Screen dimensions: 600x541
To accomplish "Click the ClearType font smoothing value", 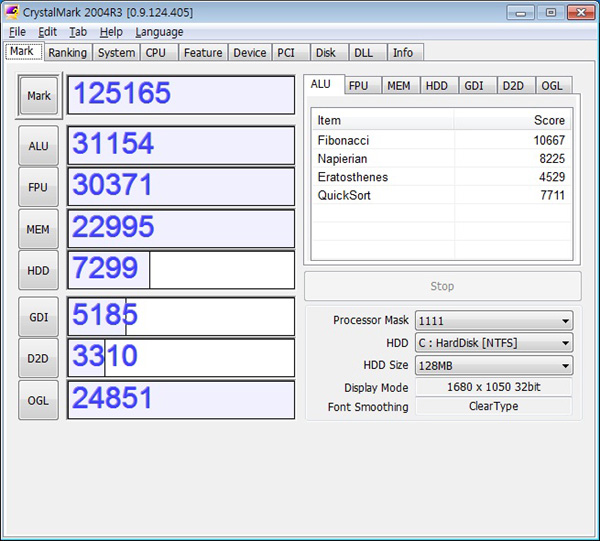I will pos(494,406).
